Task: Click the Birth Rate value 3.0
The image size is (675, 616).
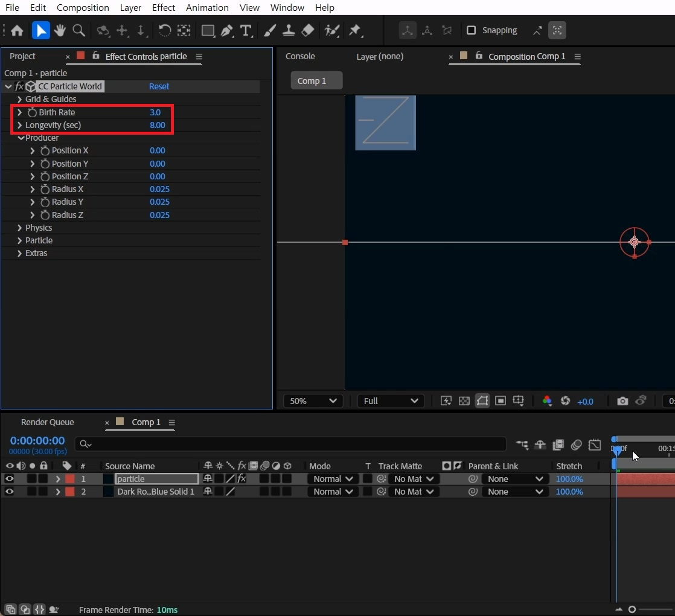Action: coord(155,113)
